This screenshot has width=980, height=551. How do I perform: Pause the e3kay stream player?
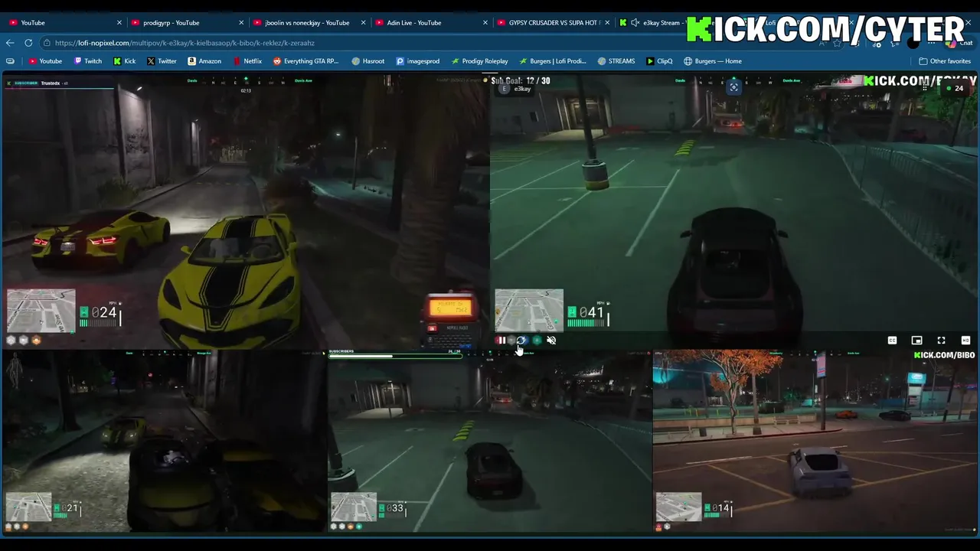pos(501,341)
